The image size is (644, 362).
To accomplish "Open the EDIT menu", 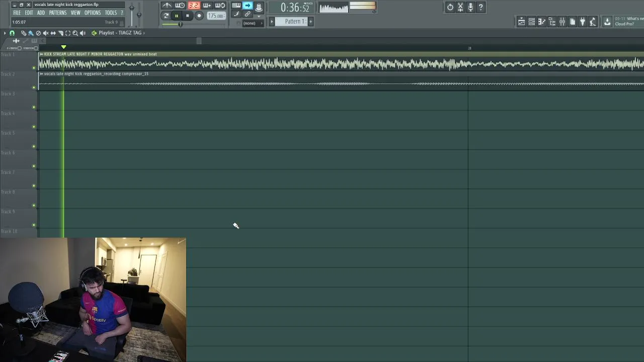I will 29,13.
